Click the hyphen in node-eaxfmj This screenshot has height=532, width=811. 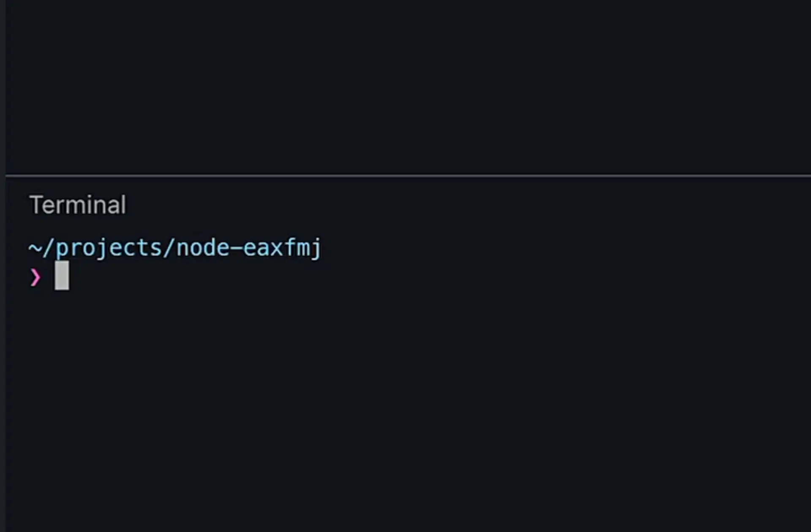click(x=236, y=248)
